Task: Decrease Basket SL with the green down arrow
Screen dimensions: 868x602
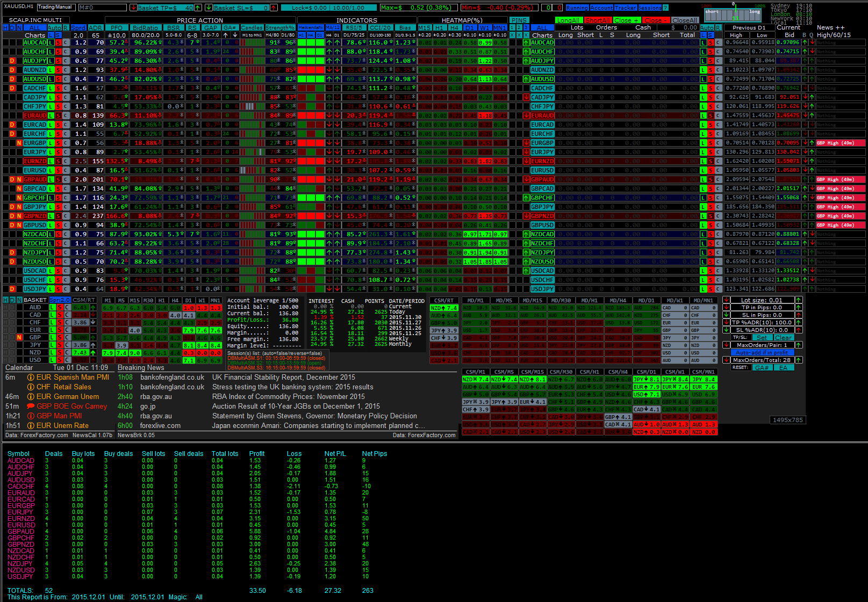Action: [x=208, y=8]
